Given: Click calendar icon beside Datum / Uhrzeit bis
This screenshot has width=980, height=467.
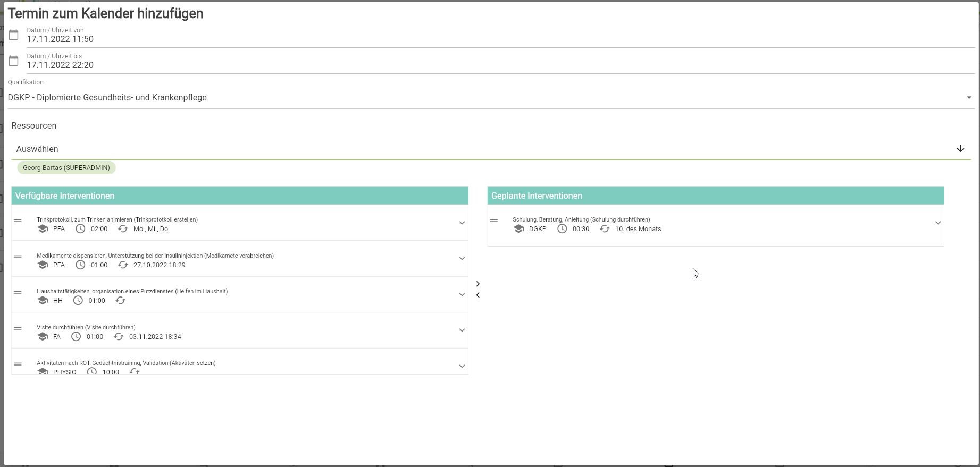Looking at the screenshot, I should tap(14, 61).
